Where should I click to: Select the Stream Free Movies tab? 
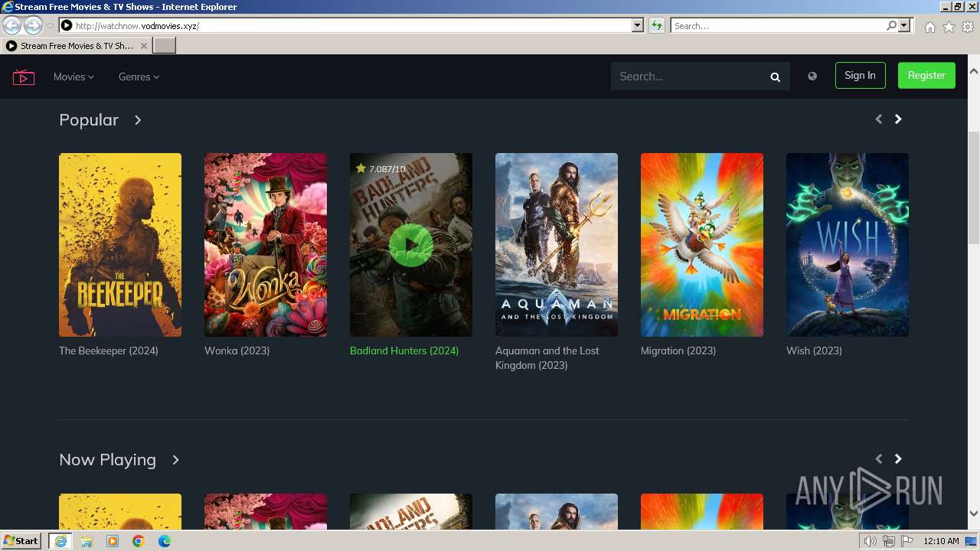click(x=75, y=46)
